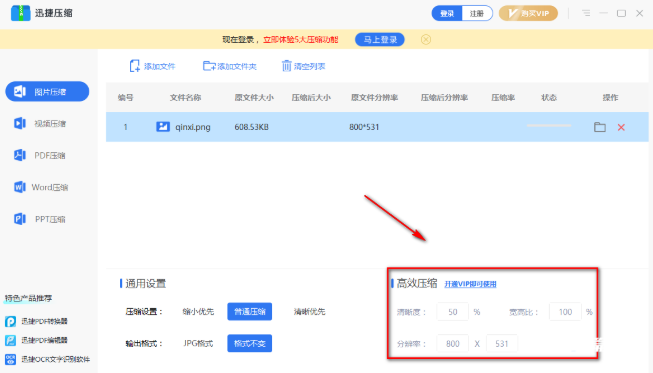This screenshot has width=653, height=373.
Task: Click the progress bar in qinxi.png row
Action: click(x=549, y=125)
